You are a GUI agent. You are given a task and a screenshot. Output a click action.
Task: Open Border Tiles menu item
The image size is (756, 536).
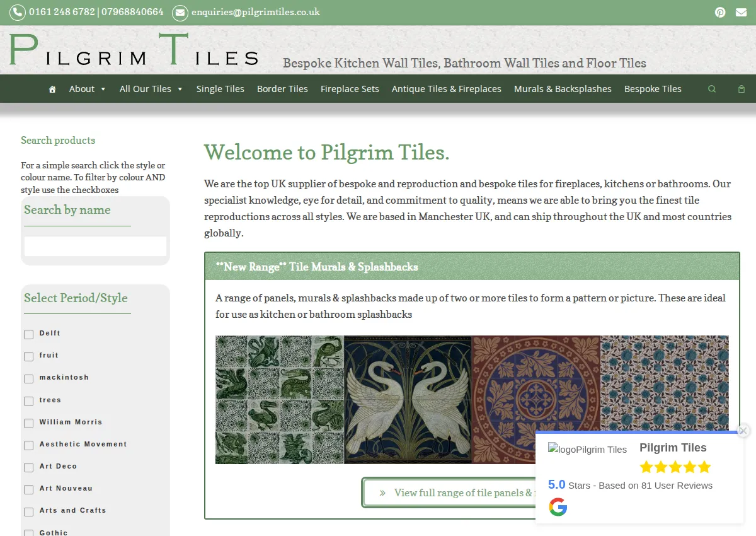click(x=282, y=89)
